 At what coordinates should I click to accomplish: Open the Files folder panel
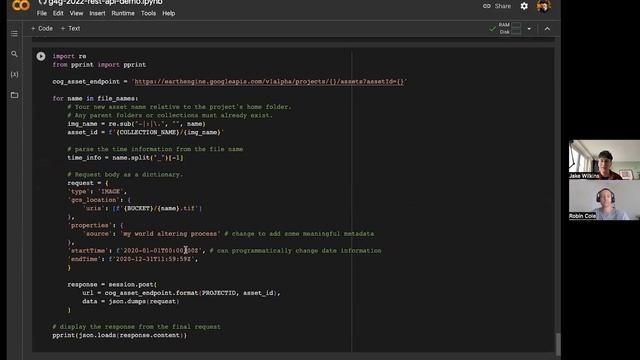pos(14,95)
